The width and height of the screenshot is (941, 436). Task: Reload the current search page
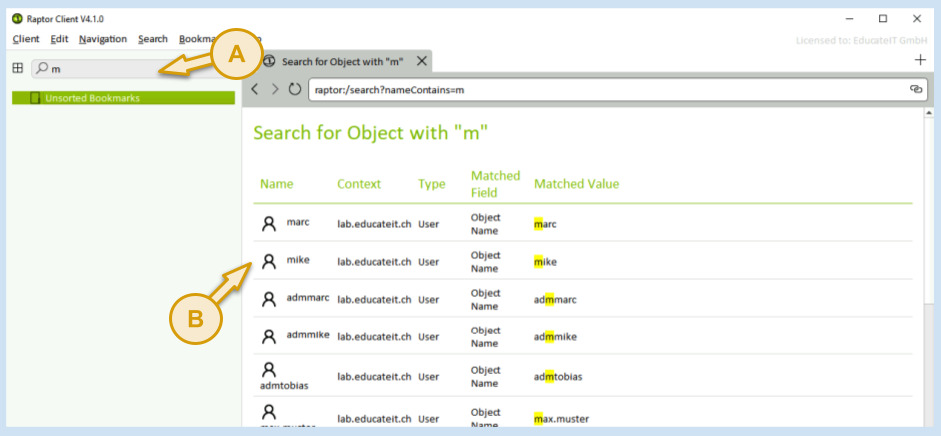294,89
